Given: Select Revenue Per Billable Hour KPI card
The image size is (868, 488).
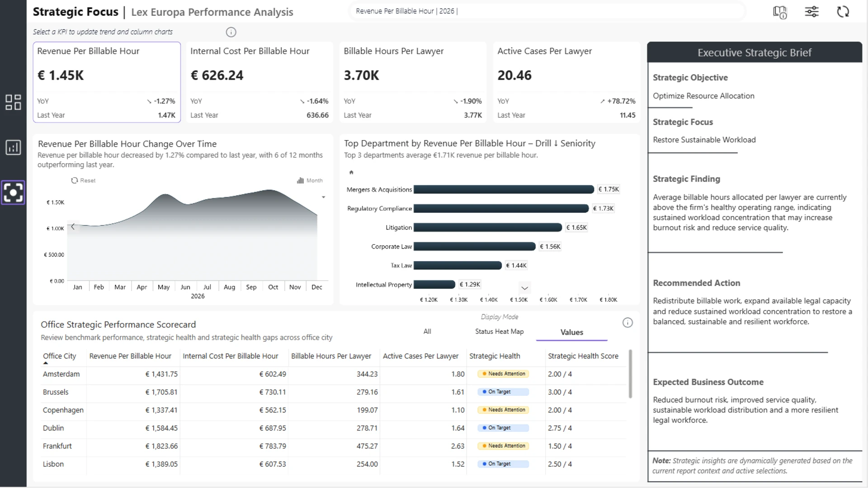Looking at the screenshot, I should 107,82.
